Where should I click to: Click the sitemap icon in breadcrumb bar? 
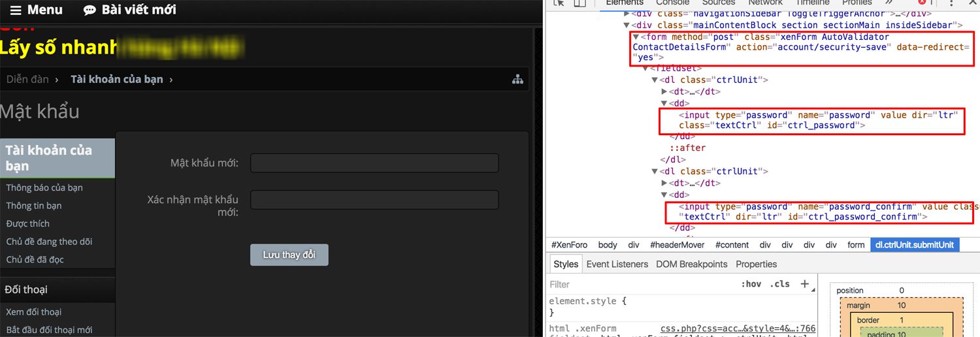coord(517,80)
